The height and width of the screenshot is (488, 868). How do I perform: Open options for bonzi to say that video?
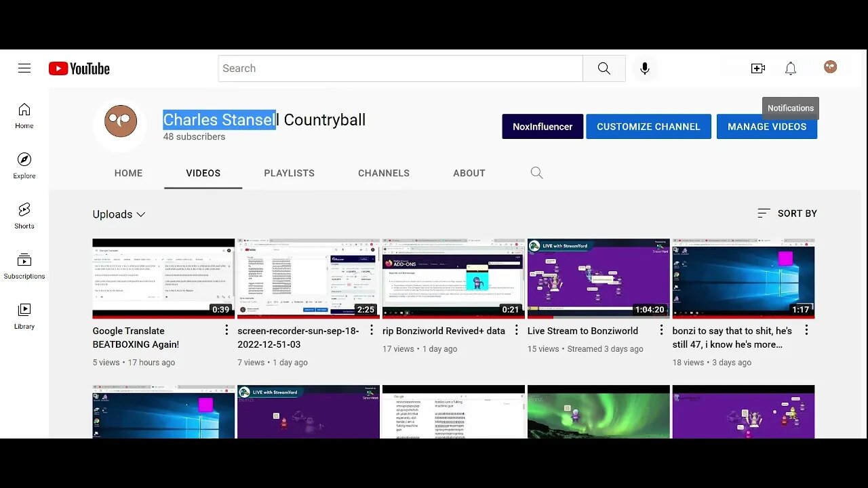(x=806, y=330)
